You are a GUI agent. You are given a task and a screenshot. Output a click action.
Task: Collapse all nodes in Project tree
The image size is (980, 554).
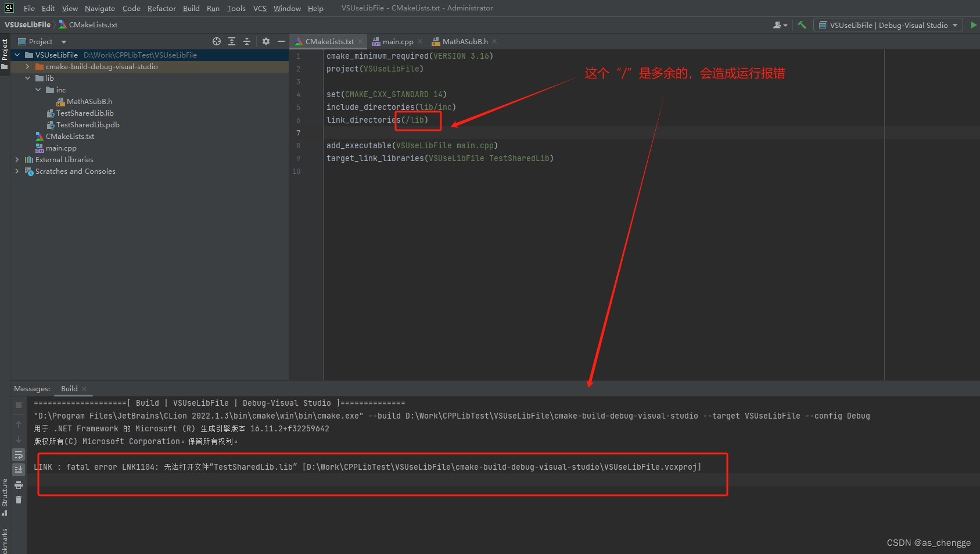coord(246,41)
